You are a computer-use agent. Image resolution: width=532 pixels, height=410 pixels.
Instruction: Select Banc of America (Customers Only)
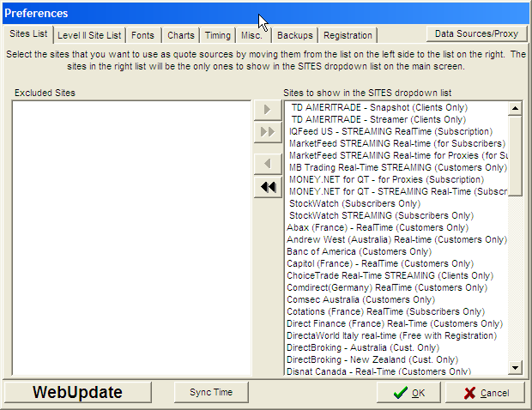[x=396, y=251]
